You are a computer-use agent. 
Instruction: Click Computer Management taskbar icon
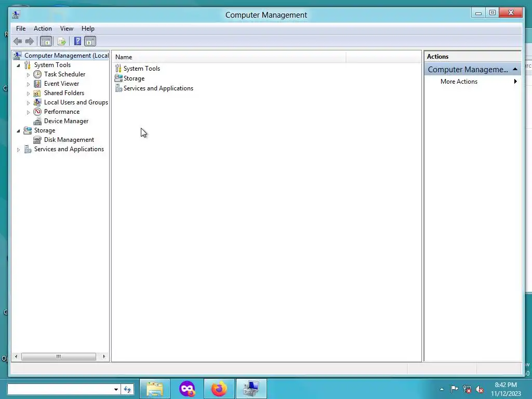pyautogui.click(x=251, y=389)
